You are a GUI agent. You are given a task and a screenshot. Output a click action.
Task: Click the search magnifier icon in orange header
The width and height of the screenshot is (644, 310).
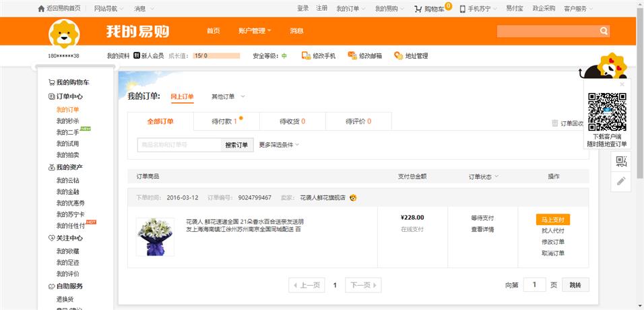coord(604,31)
